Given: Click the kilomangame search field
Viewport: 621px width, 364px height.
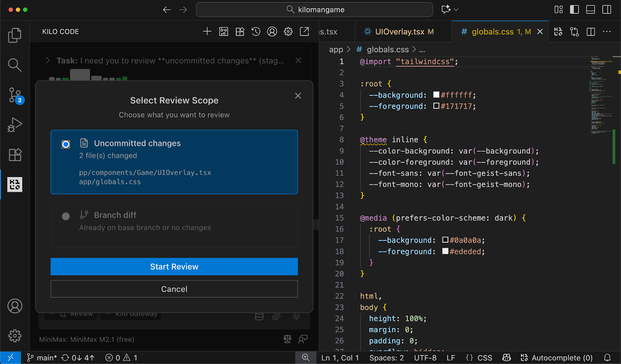Looking at the screenshot, I should tap(314, 10).
